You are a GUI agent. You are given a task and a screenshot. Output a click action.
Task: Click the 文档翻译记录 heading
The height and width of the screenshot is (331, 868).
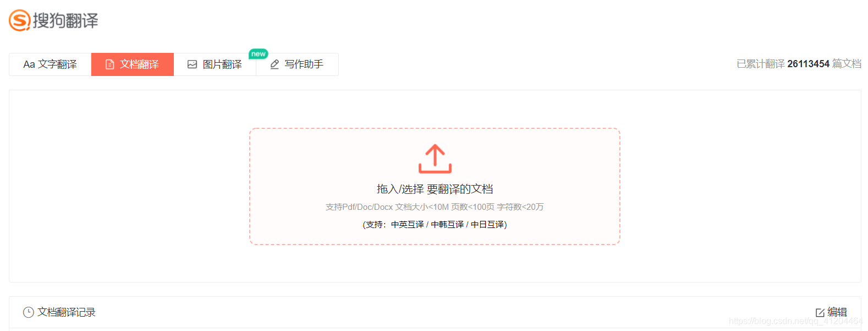[67, 312]
